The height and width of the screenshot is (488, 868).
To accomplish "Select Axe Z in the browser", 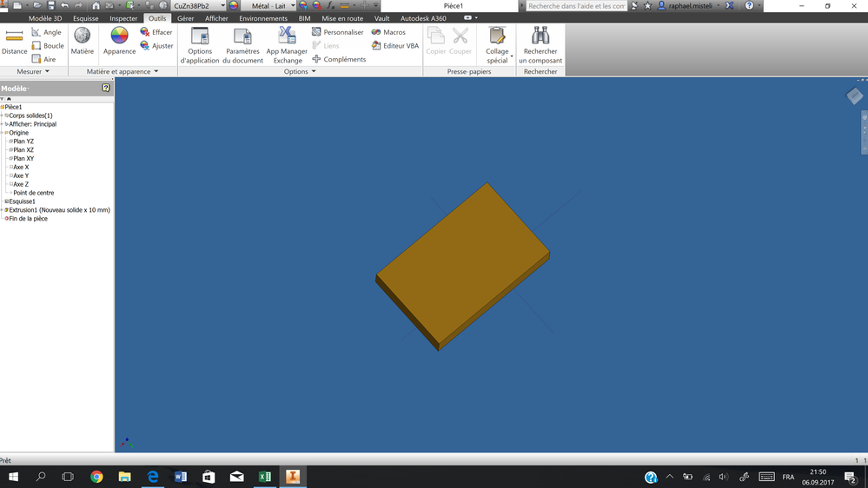I will 21,184.
